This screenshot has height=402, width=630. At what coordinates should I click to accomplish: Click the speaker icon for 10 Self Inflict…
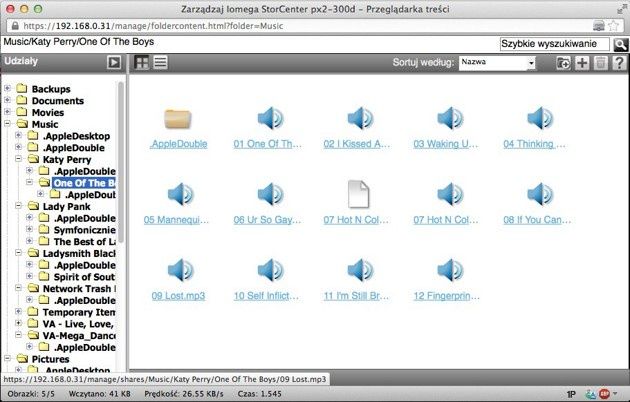pos(270,270)
